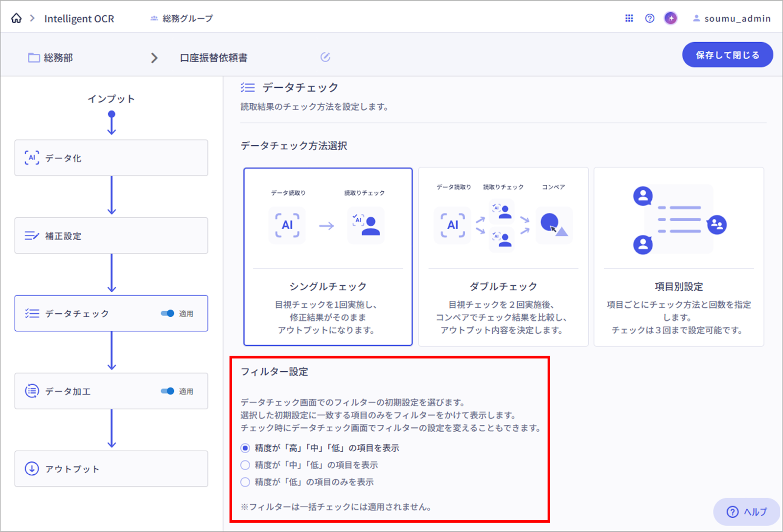
Task: Open the 補正設定 workflow step
Action: coord(111,236)
